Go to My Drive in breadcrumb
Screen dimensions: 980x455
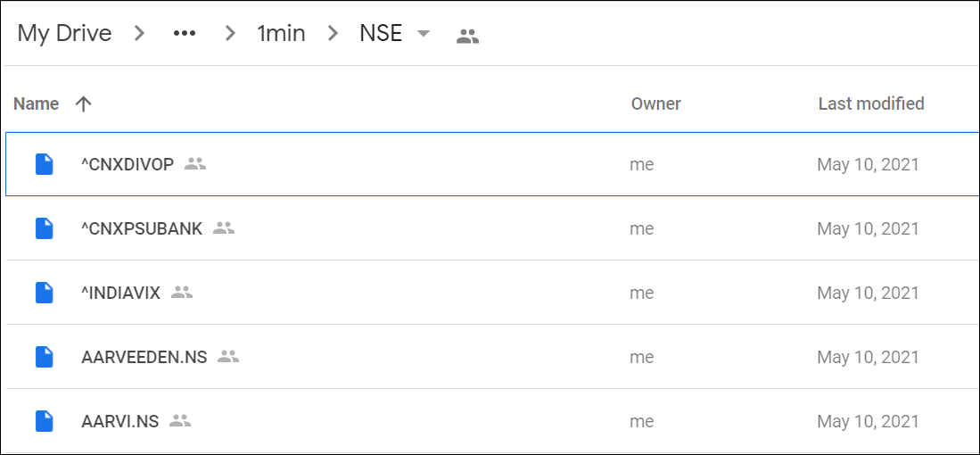(64, 33)
